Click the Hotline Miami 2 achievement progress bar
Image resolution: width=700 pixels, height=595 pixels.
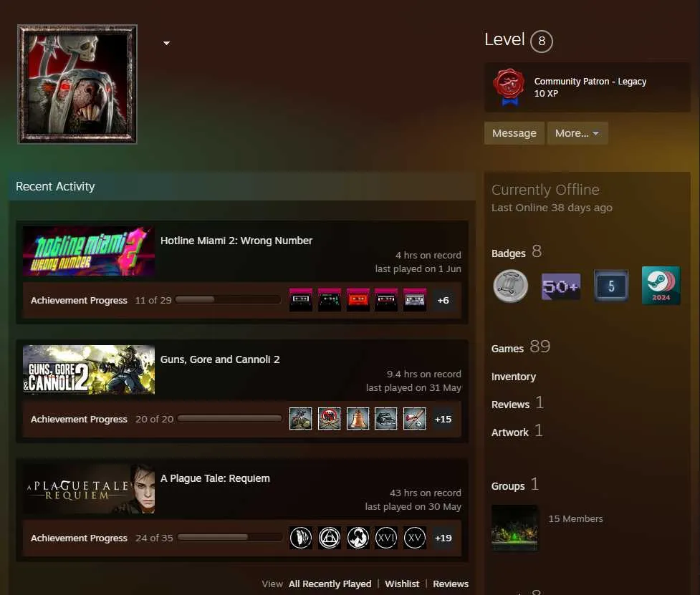[x=228, y=300]
